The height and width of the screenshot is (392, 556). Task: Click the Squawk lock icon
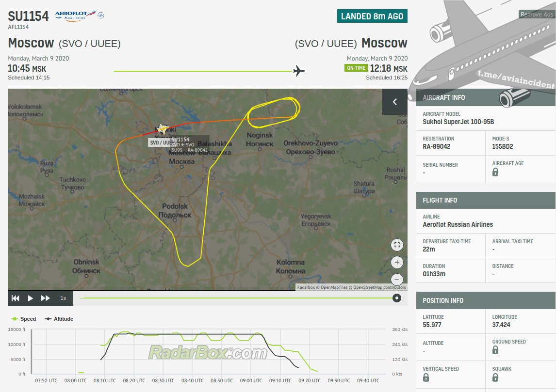pos(495,377)
